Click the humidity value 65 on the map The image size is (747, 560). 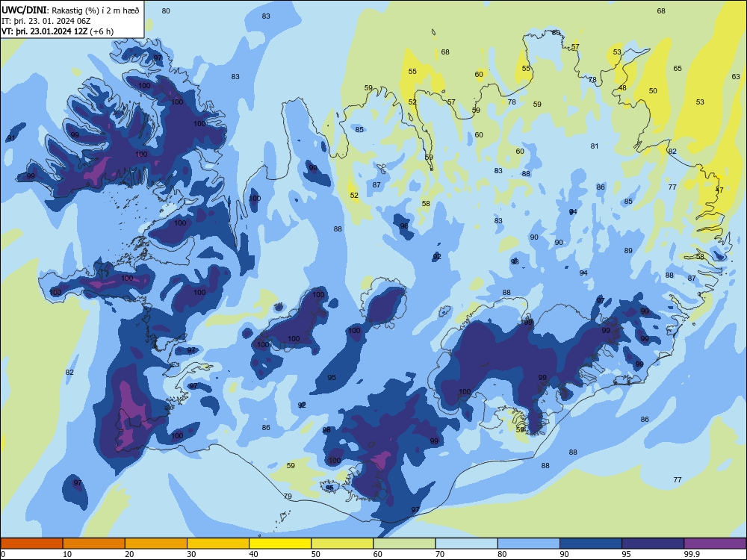pos(678,68)
